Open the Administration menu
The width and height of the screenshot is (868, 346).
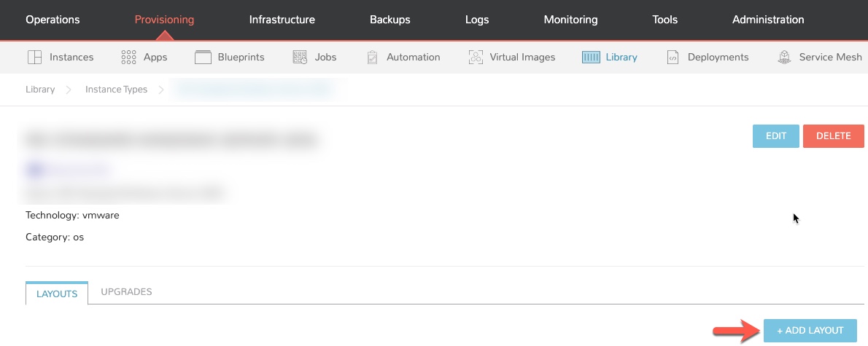click(x=768, y=20)
